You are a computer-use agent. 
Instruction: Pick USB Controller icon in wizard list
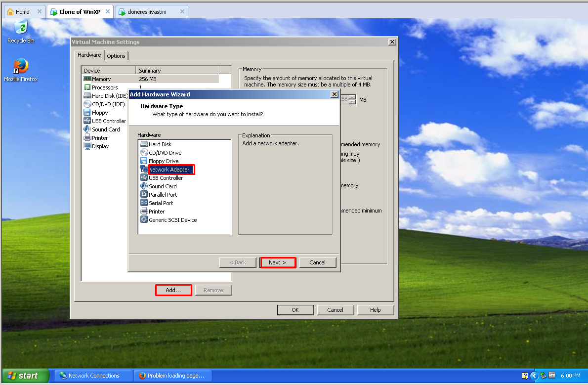tap(144, 177)
